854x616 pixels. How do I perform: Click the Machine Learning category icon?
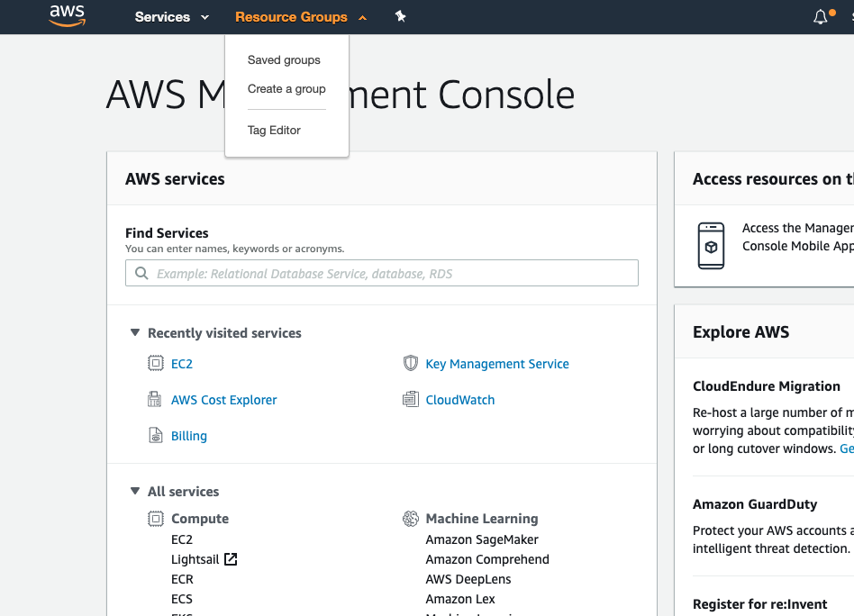point(411,519)
